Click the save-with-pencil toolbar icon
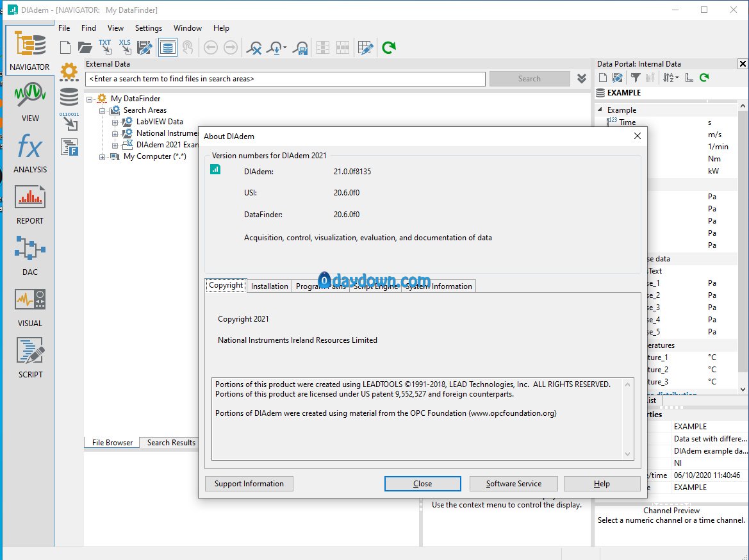 145,47
